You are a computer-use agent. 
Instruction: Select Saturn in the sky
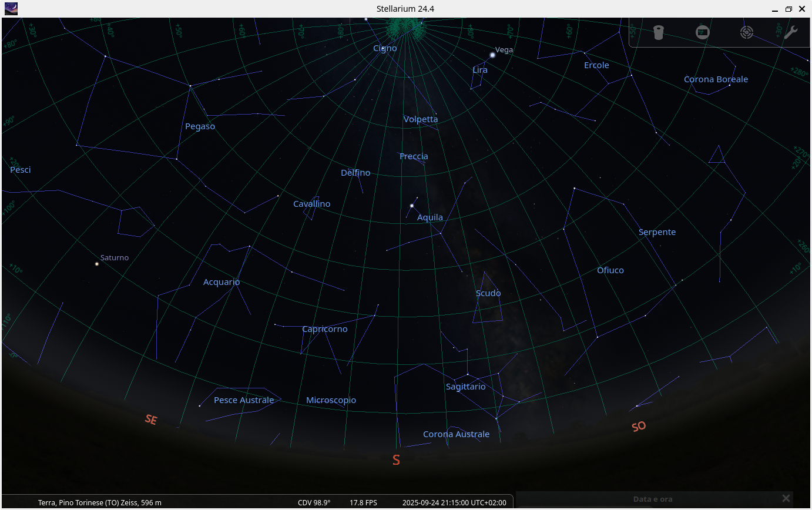[x=96, y=264]
